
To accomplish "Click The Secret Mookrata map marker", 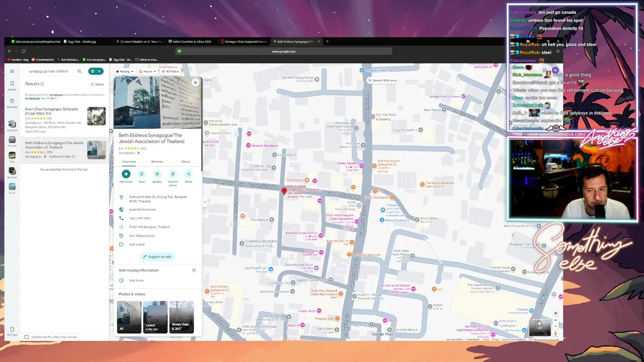I will 422,184.
